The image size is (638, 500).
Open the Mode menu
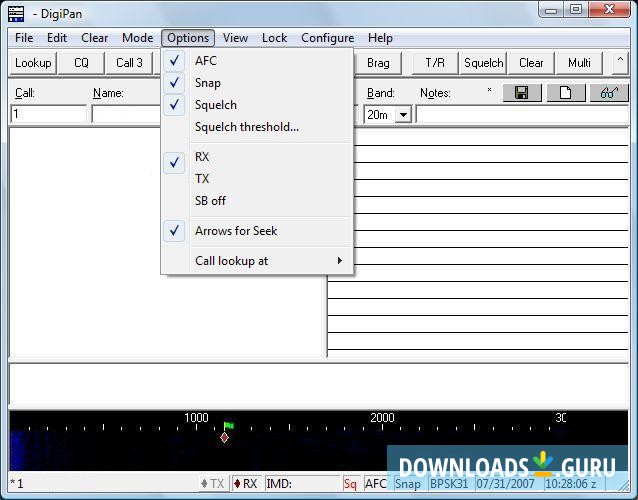tap(138, 38)
